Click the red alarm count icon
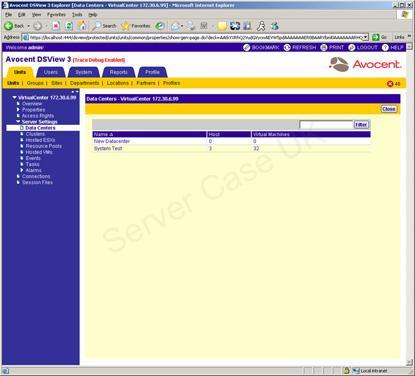 click(x=390, y=84)
